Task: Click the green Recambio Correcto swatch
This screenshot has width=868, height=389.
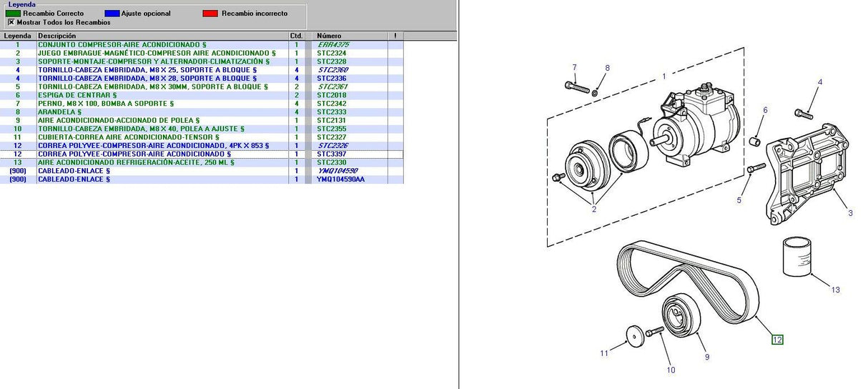Action: coord(14,14)
